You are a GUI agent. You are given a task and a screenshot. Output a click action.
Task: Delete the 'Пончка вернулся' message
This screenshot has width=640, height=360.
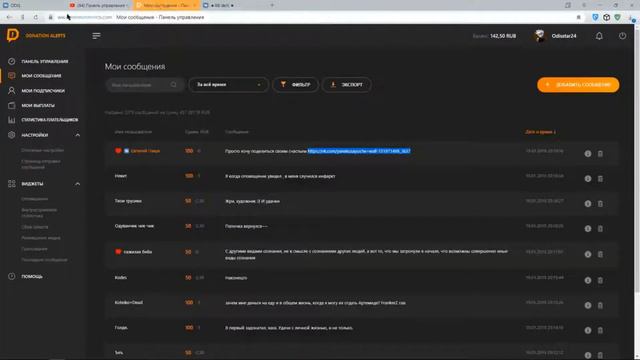[600, 229]
